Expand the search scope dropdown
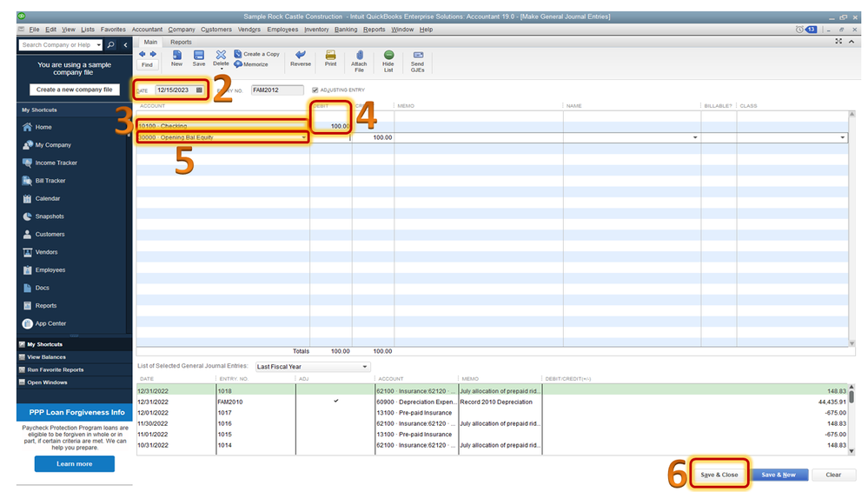This screenshot has width=868, height=492. tap(98, 45)
